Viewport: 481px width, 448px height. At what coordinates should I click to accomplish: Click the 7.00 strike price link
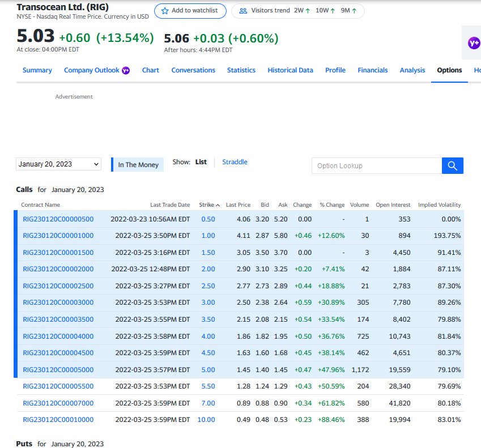pyautogui.click(x=208, y=403)
